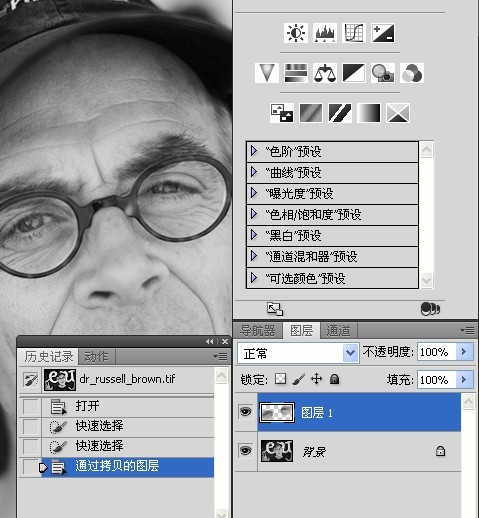
Task: Set history brush source at first 快速选择
Action: click(x=31, y=426)
